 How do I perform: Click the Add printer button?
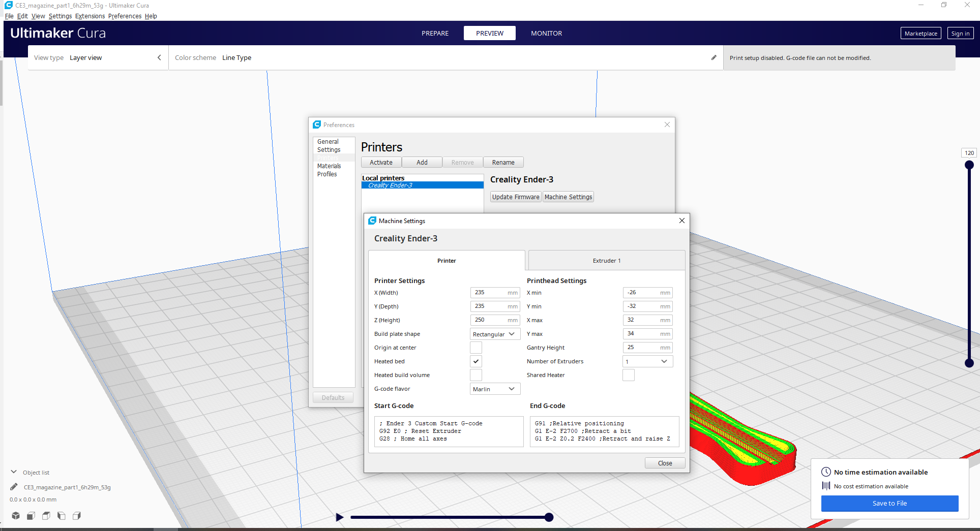coord(422,162)
